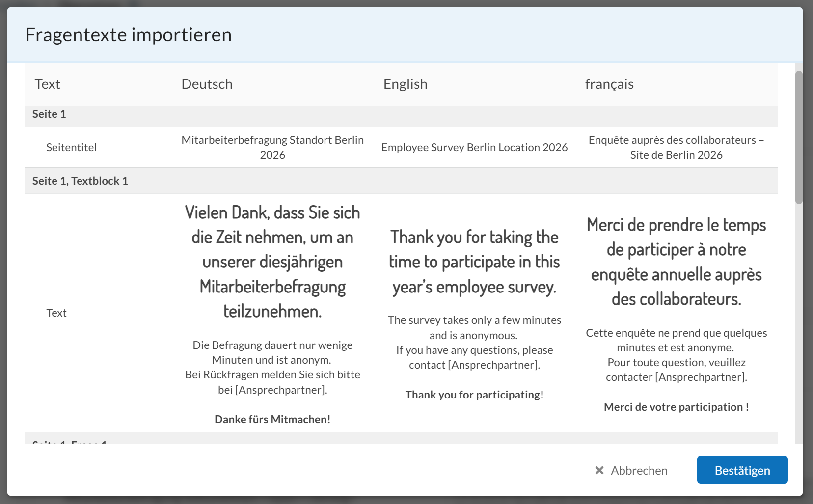Select the English column header
This screenshot has width=813, height=504.
[405, 84]
